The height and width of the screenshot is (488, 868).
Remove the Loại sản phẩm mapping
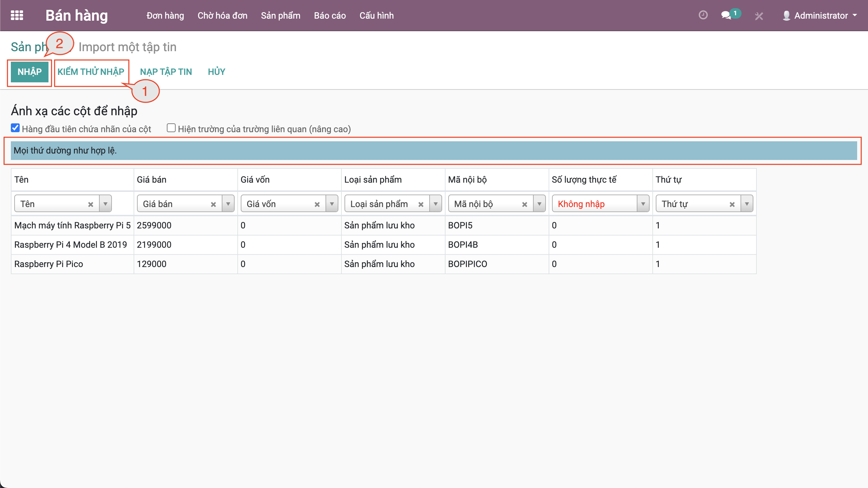coord(421,204)
